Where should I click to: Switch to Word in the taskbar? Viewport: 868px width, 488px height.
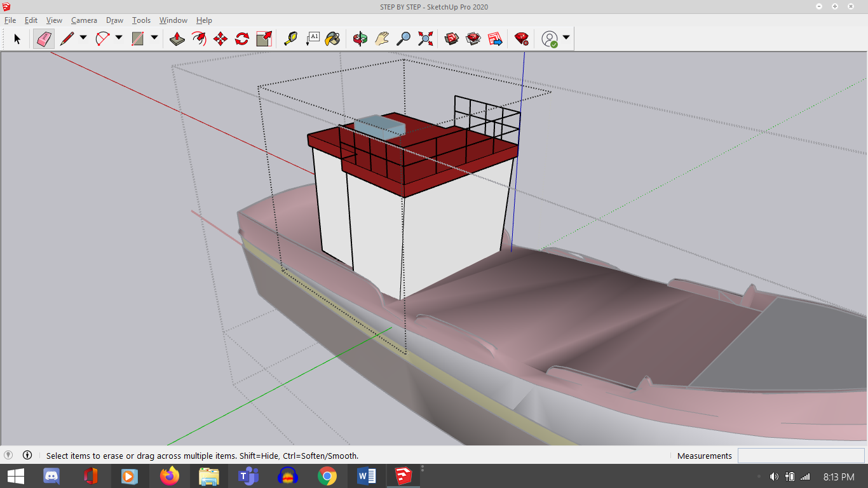(x=367, y=476)
